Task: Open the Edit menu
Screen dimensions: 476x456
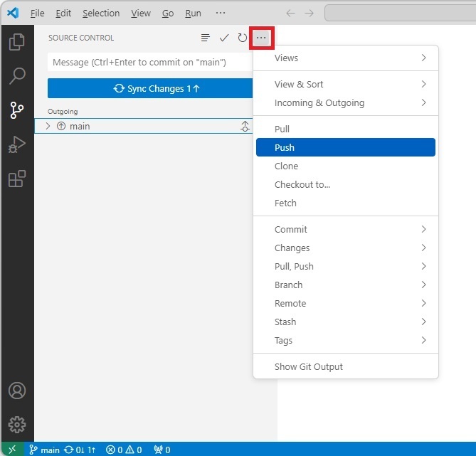Action: tap(63, 13)
